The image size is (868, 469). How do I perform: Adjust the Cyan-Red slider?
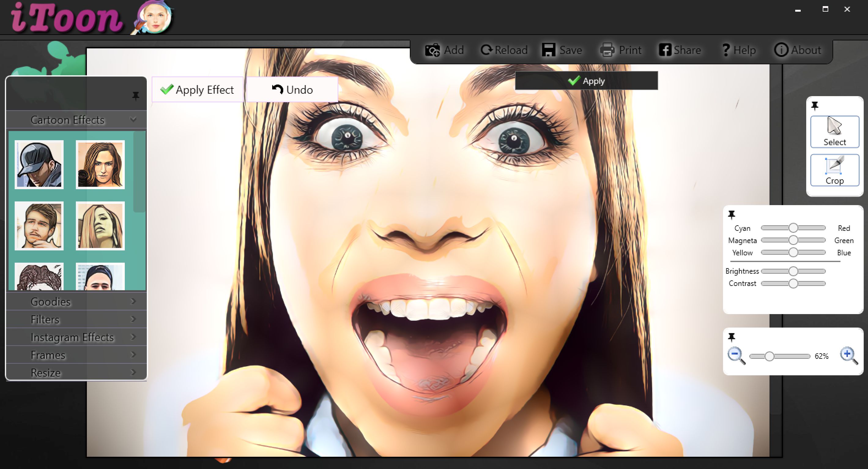click(793, 228)
